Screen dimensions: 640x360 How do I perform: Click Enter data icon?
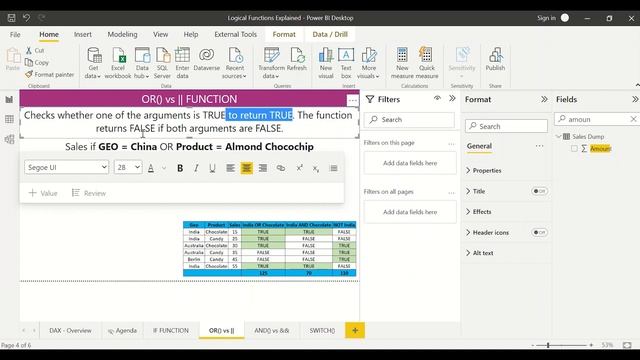click(x=182, y=62)
